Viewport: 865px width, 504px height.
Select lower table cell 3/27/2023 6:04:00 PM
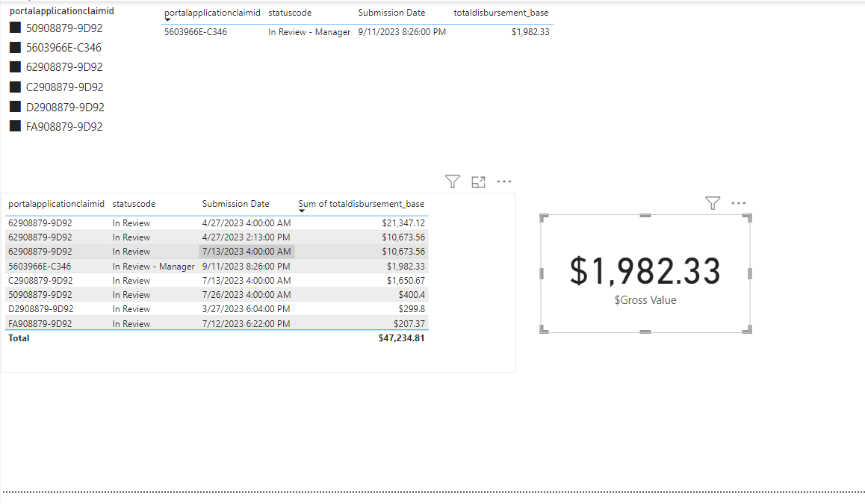click(246, 309)
